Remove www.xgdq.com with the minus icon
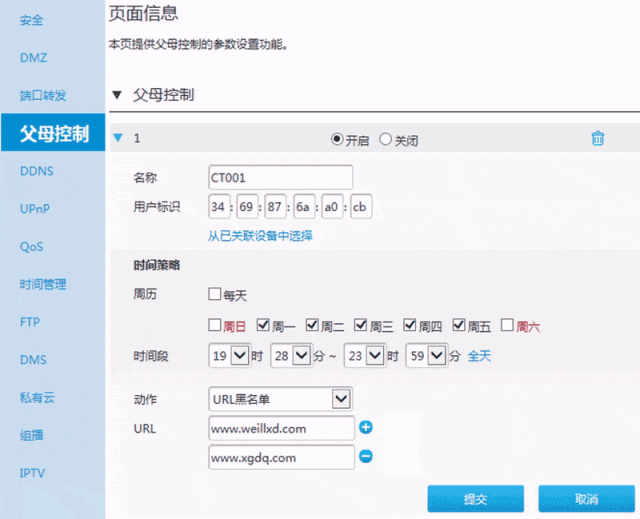Viewport: 640px width, 519px height. point(366,456)
